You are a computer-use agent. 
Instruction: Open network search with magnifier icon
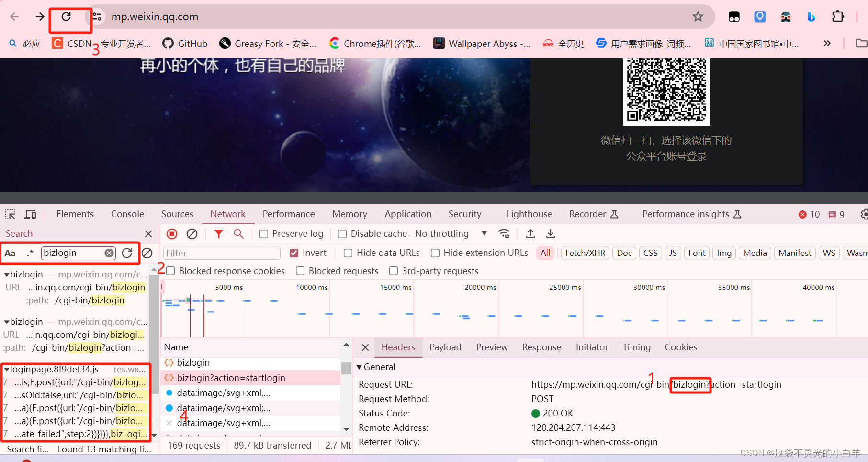(x=238, y=234)
